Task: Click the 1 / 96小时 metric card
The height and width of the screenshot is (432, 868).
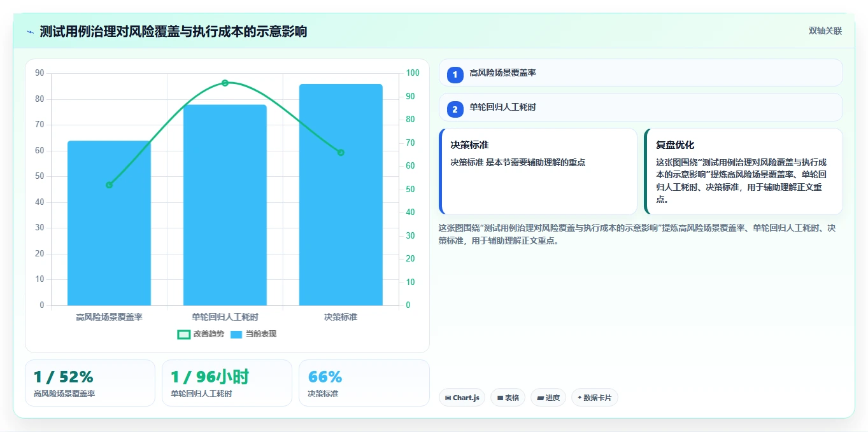Action: click(x=227, y=383)
